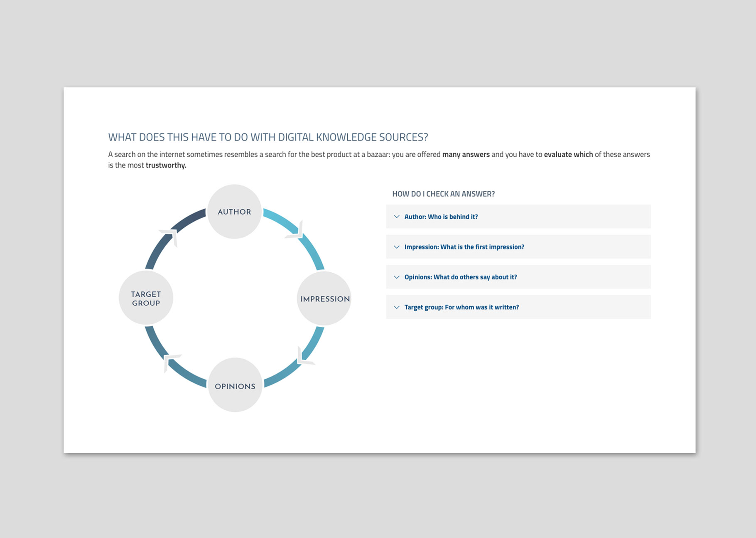The image size is (756, 538).
Task: Expand the chevron beside 'Author: Who is behind it?'
Action: (397, 217)
